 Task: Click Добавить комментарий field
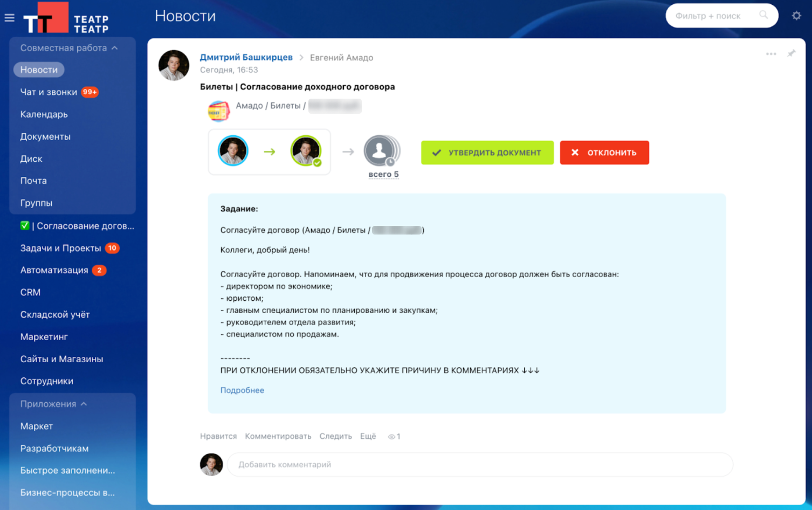(480, 464)
